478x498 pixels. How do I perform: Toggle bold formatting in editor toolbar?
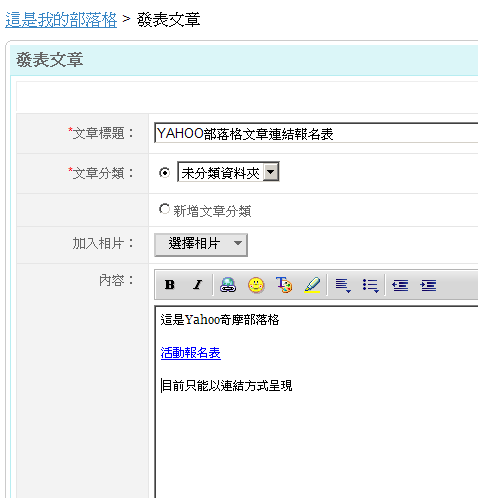[x=170, y=285]
